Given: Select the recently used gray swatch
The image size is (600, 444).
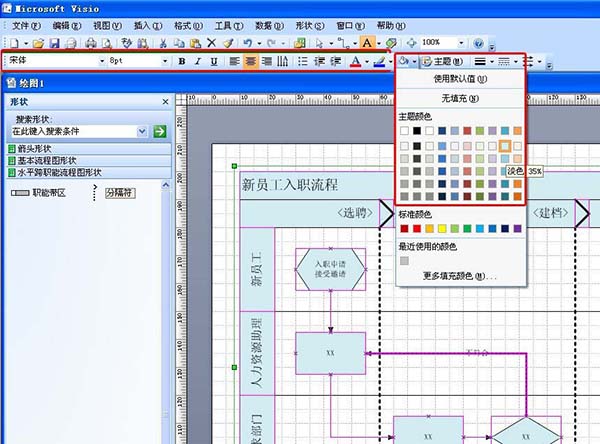Looking at the screenshot, I should tap(404, 261).
